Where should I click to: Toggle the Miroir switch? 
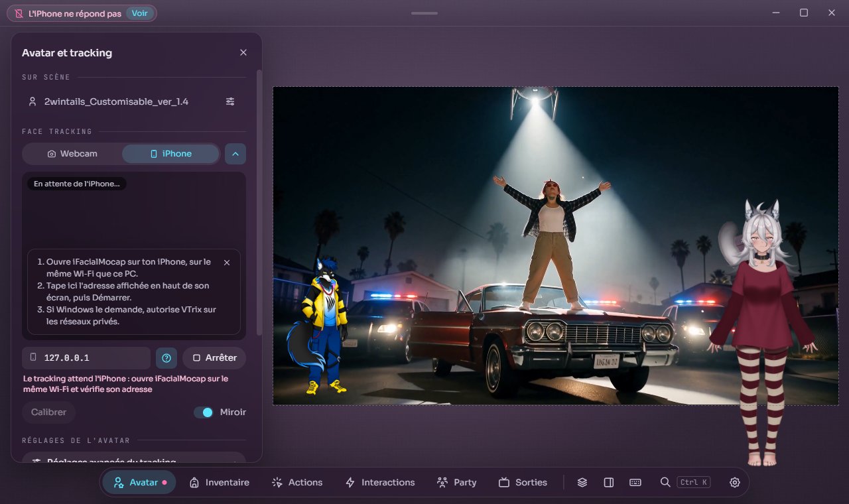(x=204, y=412)
